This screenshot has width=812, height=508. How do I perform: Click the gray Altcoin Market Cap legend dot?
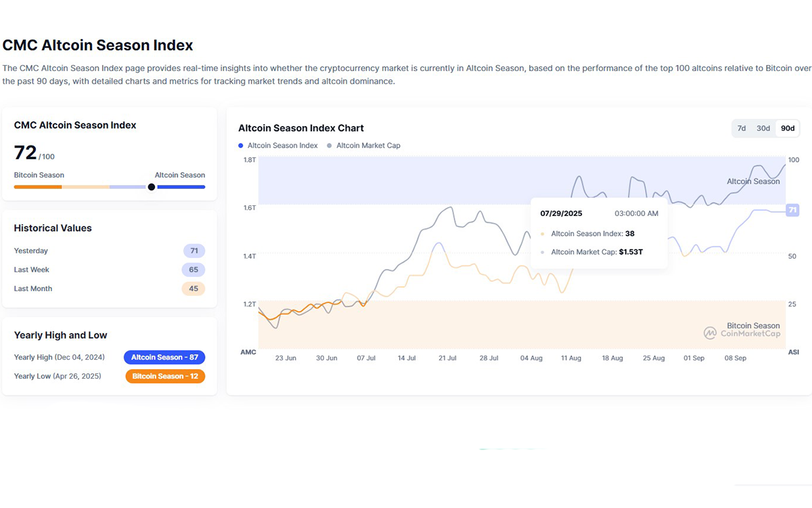(x=330, y=145)
